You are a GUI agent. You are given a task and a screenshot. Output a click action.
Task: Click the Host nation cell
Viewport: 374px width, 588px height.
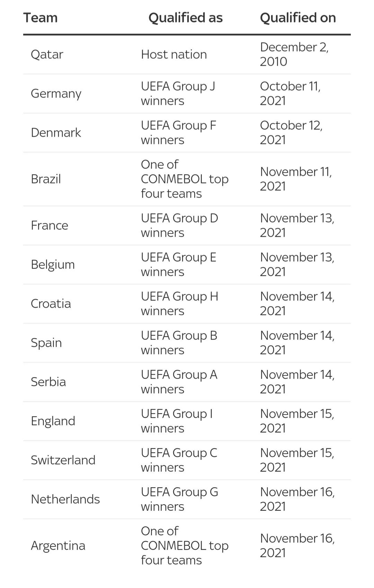pyautogui.click(x=174, y=54)
